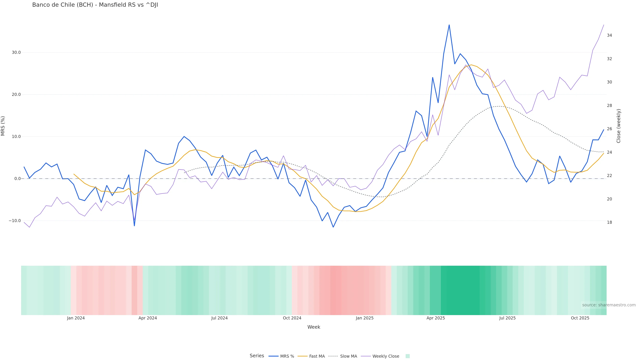Image resolution: width=644 pixels, height=362 pixels.
Task: Click the 'Jan 2024' x-axis tick label
Action: (76, 318)
